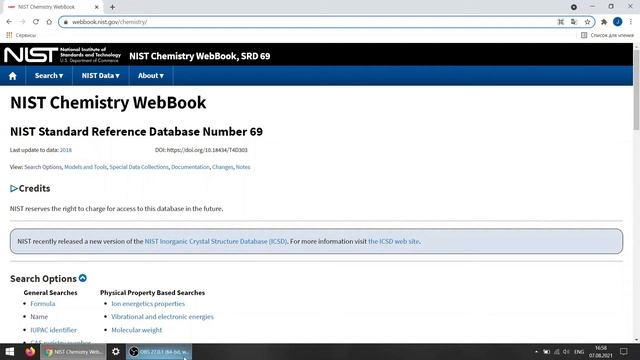The width and height of the screenshot is (640, 360).
Task: Bookmark page with star icon
Action: tap(587, 22)
